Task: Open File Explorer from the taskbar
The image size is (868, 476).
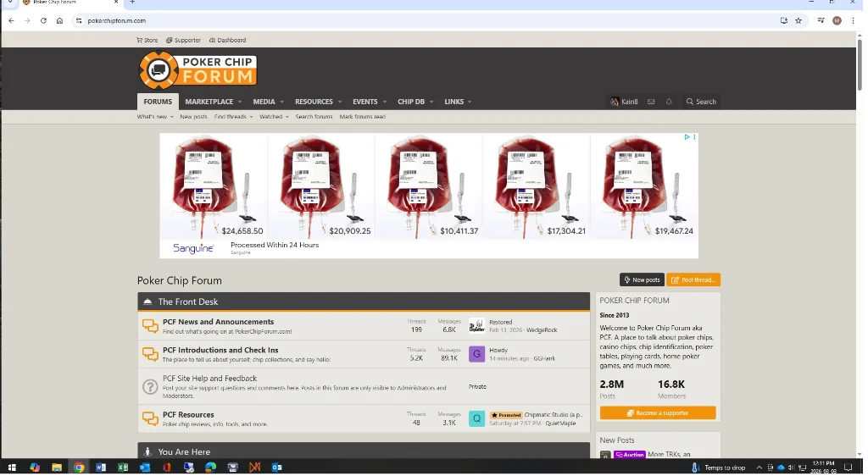Action: (x=57, y=468)
